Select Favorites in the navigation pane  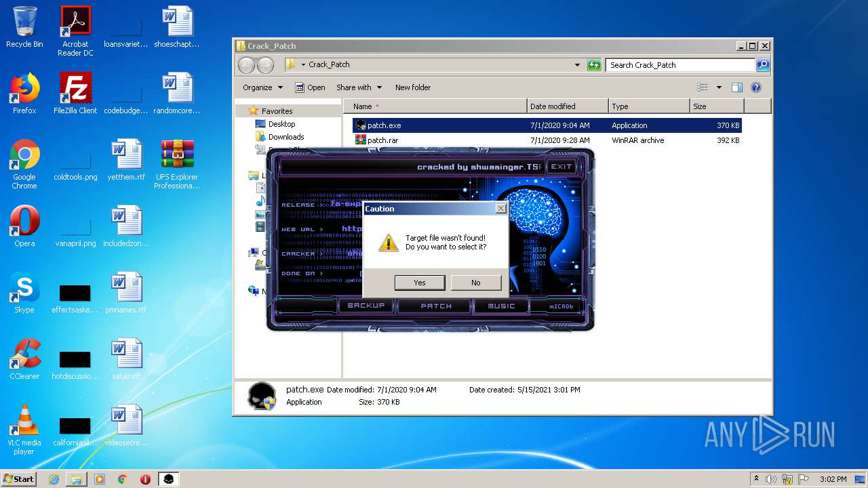tap(277, 111)
